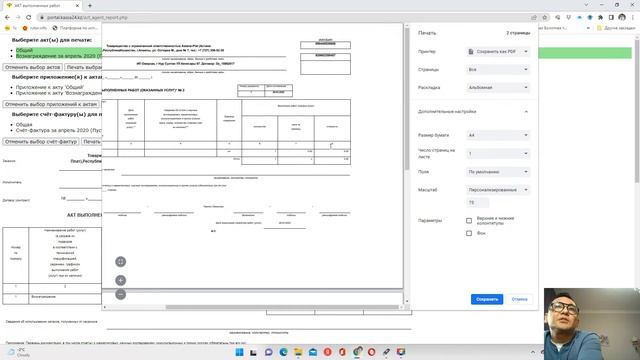Click 'Отменить выбор актов' button

[33, 67]
